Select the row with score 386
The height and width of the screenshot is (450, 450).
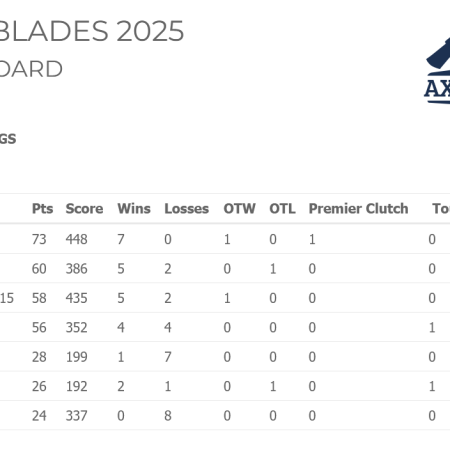(x=225, y=268)
